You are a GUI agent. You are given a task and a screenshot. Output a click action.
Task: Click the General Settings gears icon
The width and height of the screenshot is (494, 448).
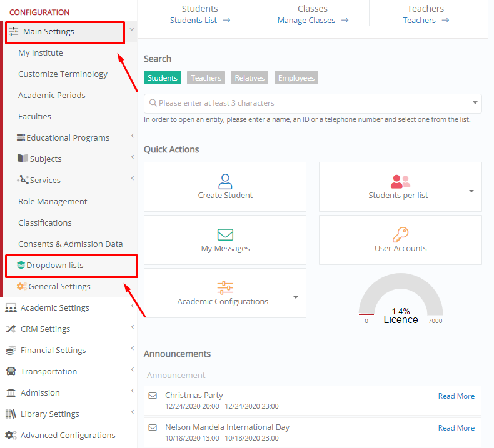tap(22, 286)
